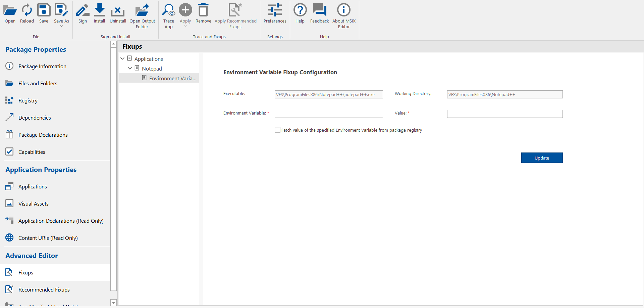The height and width of the screenshot is (308, 644).
Task: Click the Update button
Action: click(542, 158)
